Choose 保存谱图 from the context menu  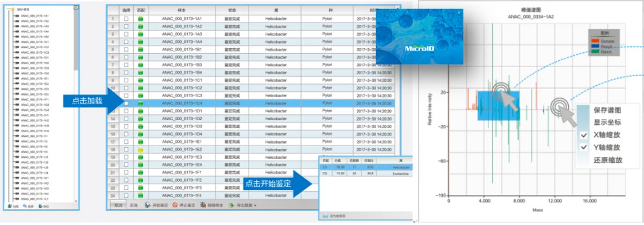click(x=608, y=110)
